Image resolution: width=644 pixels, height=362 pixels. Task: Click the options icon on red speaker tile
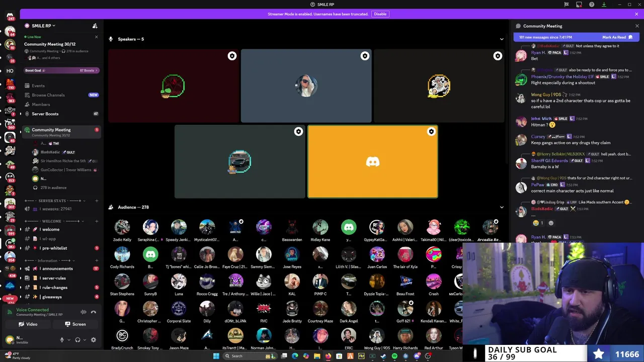232,56
